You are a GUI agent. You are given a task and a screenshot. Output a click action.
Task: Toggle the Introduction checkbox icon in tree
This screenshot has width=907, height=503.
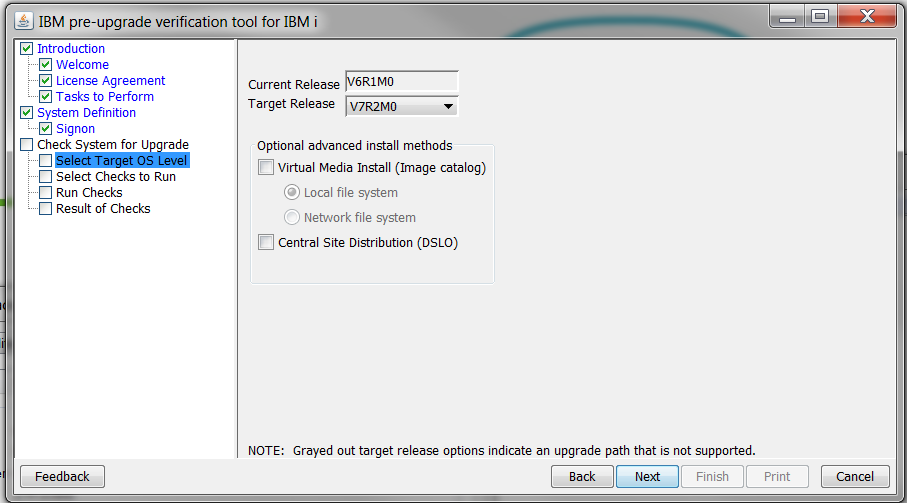(27, 49)
